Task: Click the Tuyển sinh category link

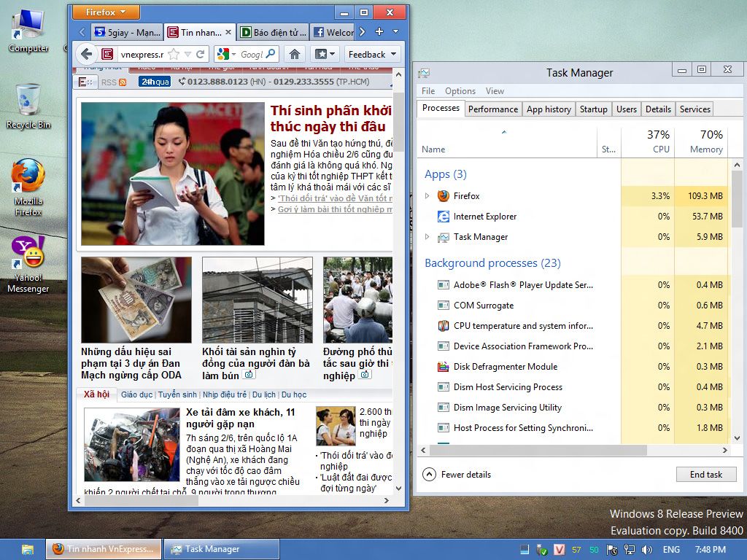Action: [177, 394]
